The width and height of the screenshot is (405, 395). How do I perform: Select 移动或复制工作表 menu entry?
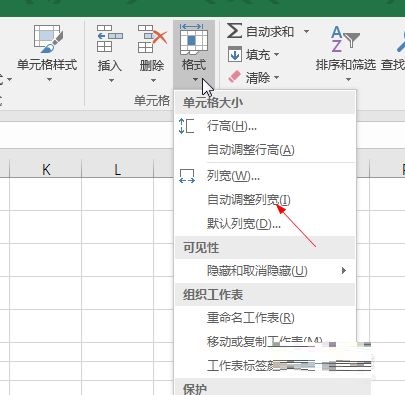pos(265,342)
